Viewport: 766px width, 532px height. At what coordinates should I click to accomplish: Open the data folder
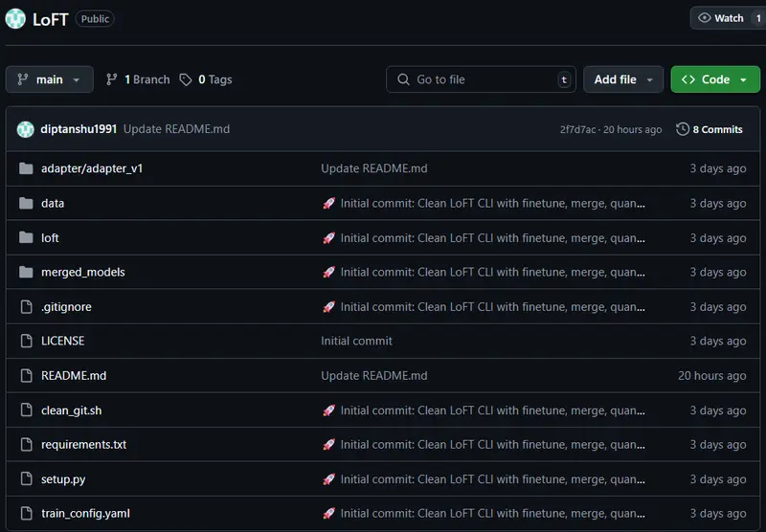[53, 203]
